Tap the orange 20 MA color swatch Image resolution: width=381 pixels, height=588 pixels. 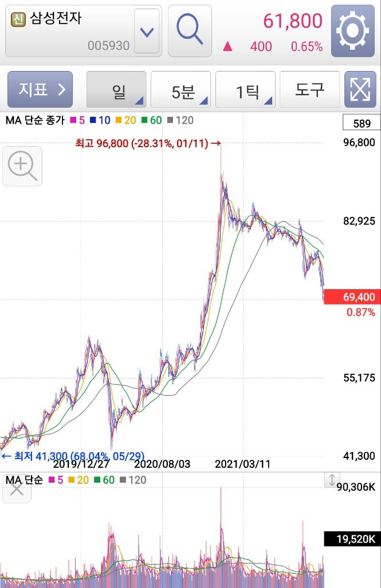coord(119,120)
